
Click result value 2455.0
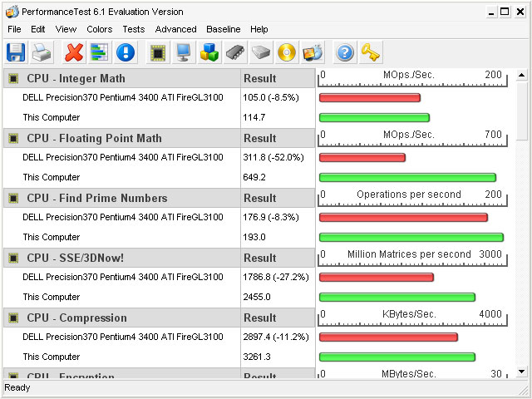pos(257,297)
